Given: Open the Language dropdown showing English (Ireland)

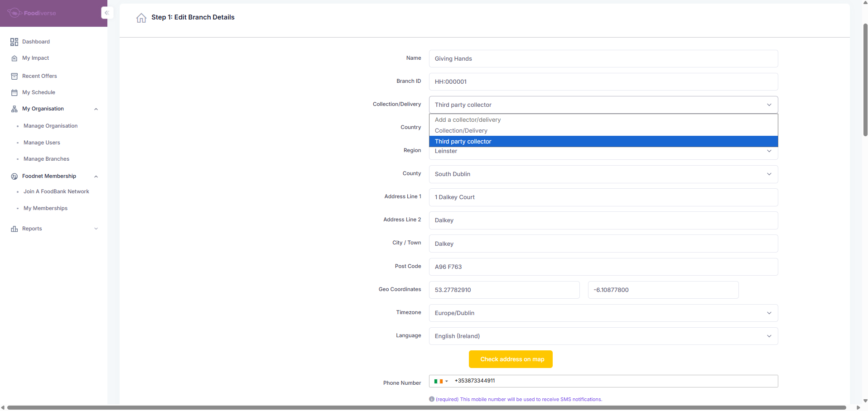Looking at the screenshot, I should point(603,336).
